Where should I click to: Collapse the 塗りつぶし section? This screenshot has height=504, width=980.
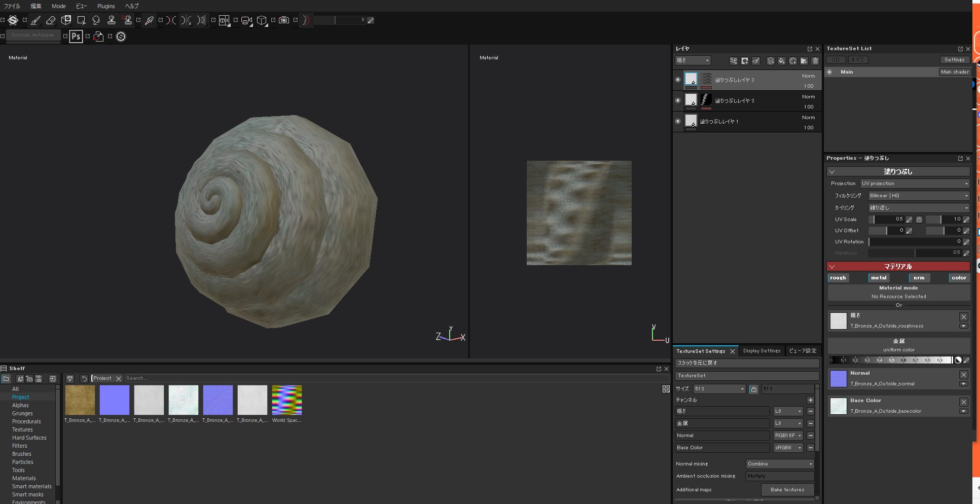pyautogui.click(x=832, y=172)
